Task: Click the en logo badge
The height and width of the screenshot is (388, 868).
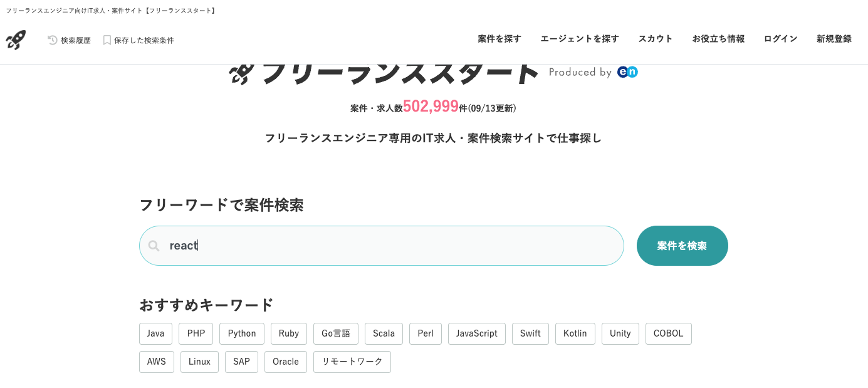Action: tap(627, 72)
